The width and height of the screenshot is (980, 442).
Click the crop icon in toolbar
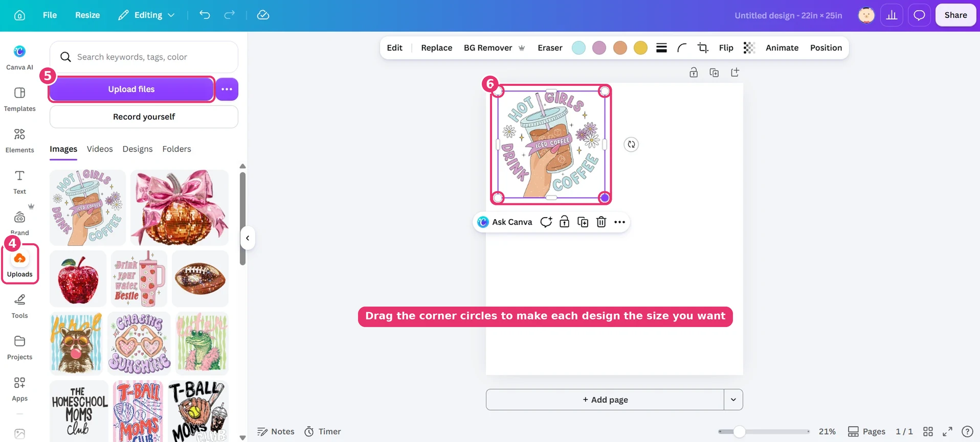(703, 48)
